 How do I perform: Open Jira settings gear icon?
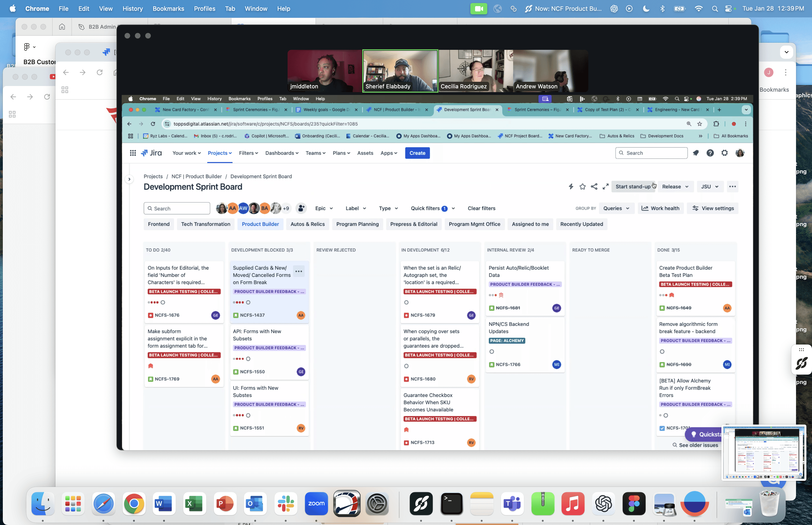click(x=724, y=153)
